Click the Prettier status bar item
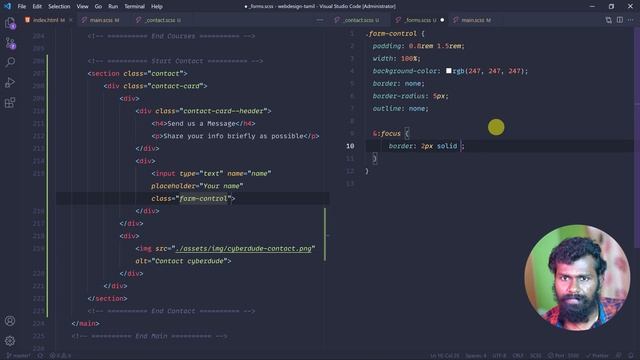640x360 pixels. point(597,356)
